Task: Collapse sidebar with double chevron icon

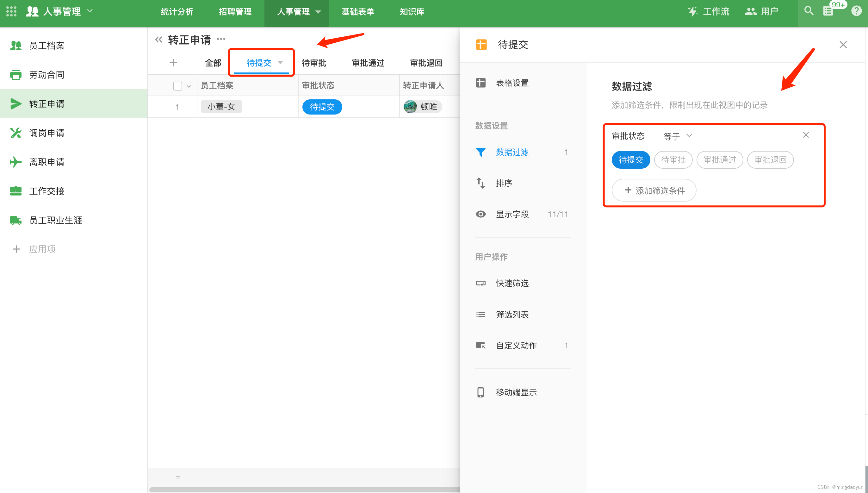Action: pos(158,40)
